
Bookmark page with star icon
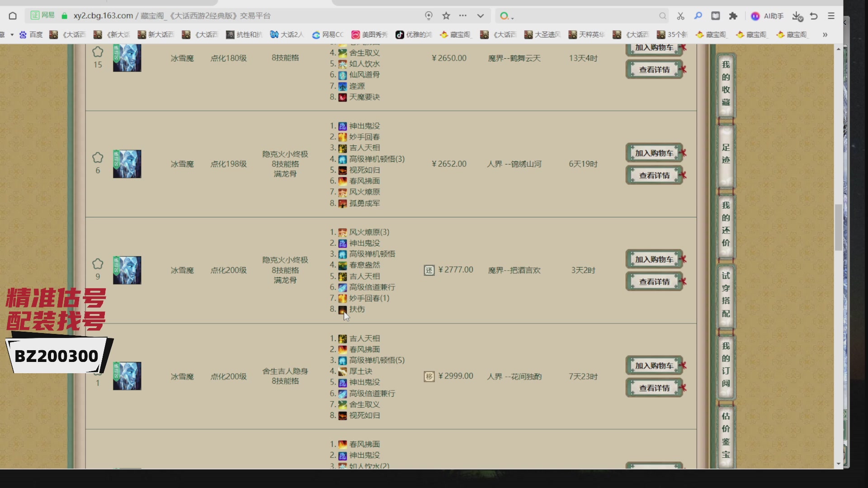click(x=446, y=16)
